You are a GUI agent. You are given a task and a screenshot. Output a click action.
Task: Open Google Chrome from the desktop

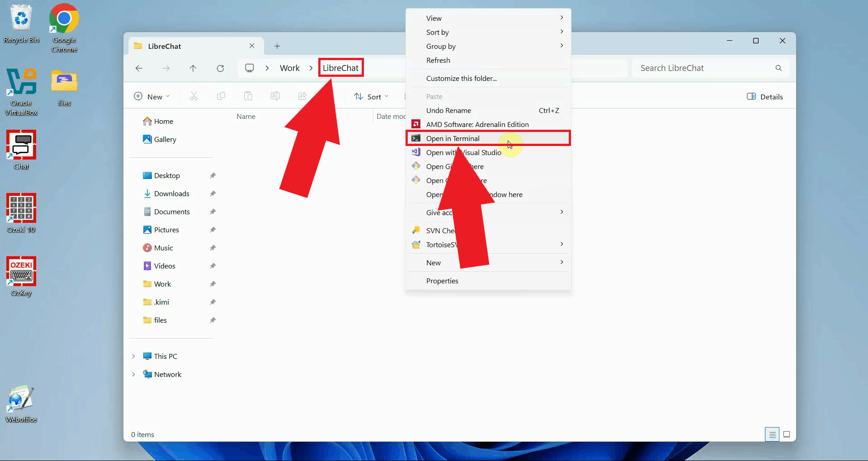pos(64,28)
